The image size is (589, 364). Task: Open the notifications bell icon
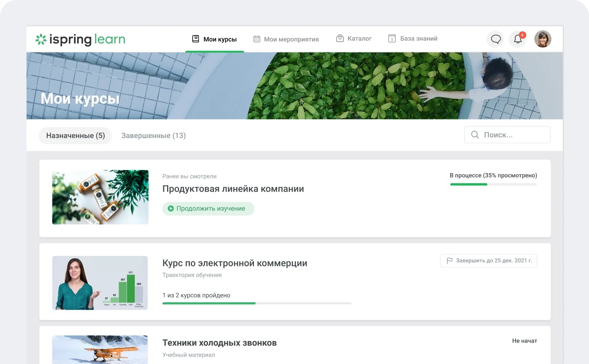[518, 39]
